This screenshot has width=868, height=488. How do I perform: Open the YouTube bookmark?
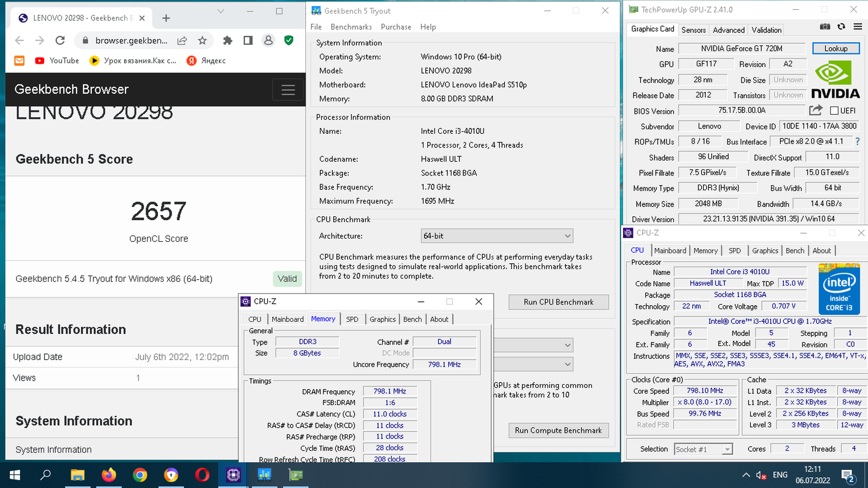pyautogui.click(x=57, y=61)
